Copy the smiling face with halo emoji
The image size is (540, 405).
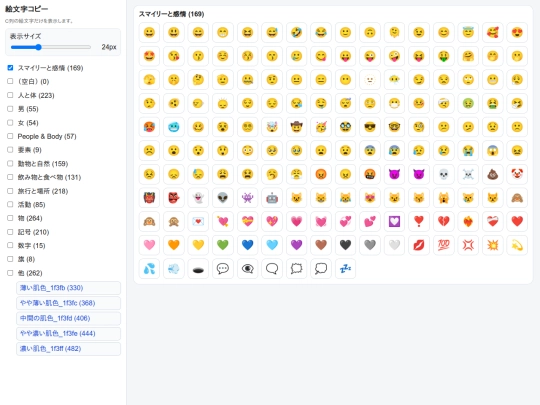coord(468,32)
